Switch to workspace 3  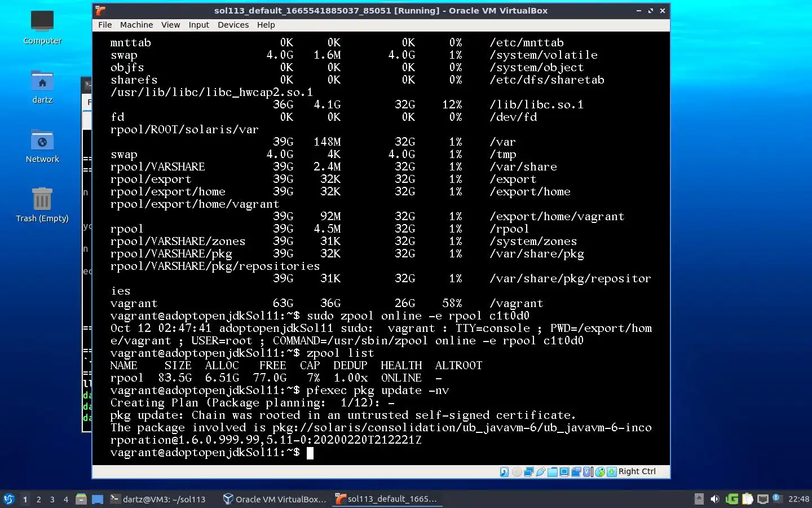[x=52, y=500]
